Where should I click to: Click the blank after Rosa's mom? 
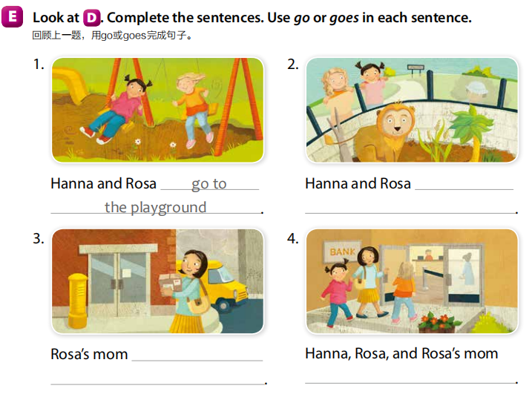pyautogui.click(x=197, y=355)
